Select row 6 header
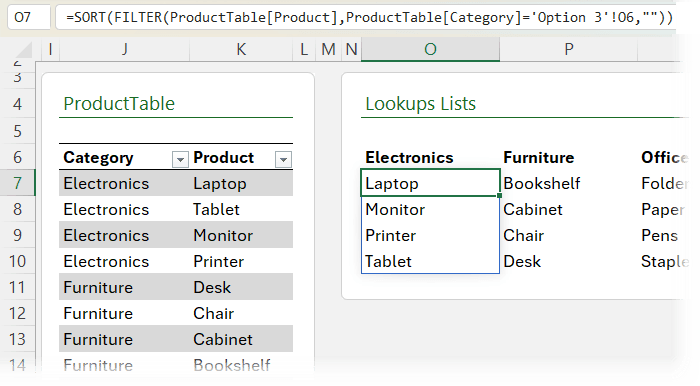The image size is (700, 386). [x=17, y=157]
